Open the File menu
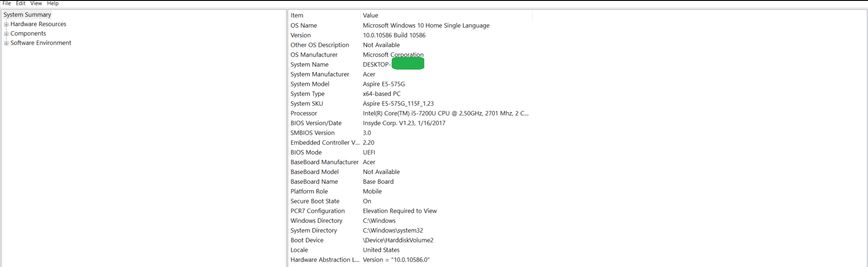868x267 pixels. (6, 3)
